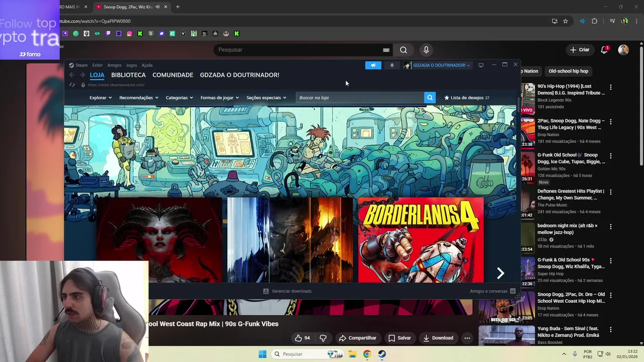
Task: Open Diablo featured game with red demon
Action: tap(159, 240)
